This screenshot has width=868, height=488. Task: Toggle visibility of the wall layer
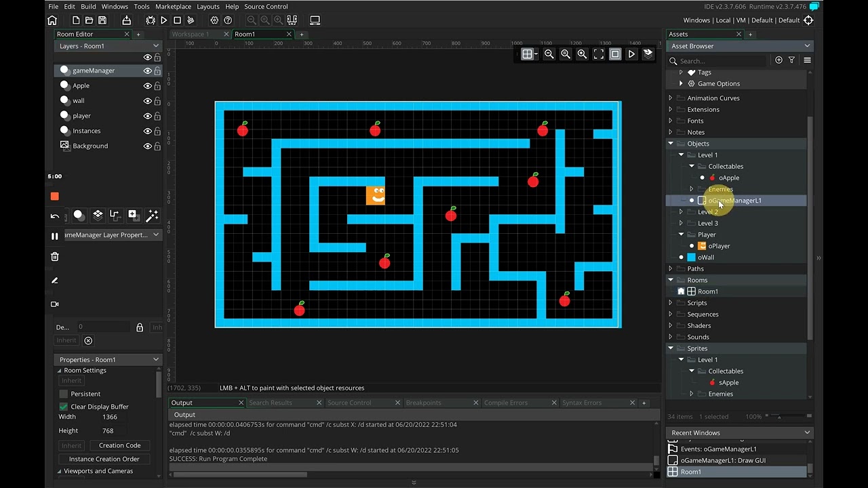(147, 101)
